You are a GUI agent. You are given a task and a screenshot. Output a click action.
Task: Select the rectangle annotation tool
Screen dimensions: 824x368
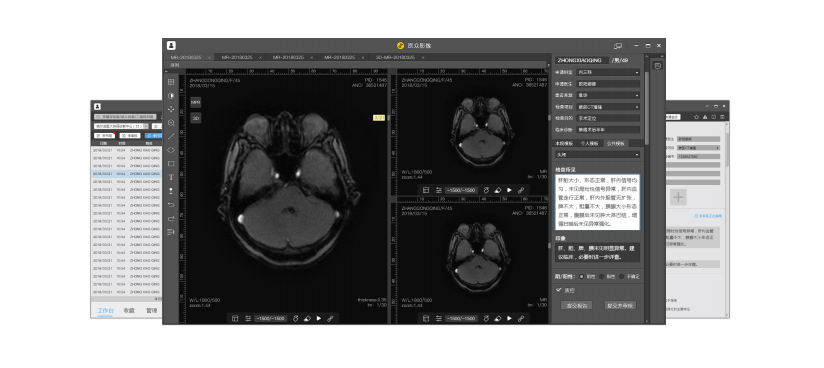click(171, 163)
